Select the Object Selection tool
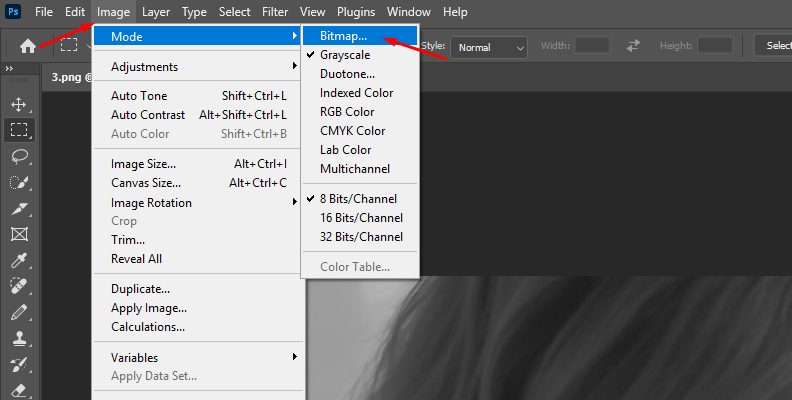792x400 pixels. click(x=19, y=182)
